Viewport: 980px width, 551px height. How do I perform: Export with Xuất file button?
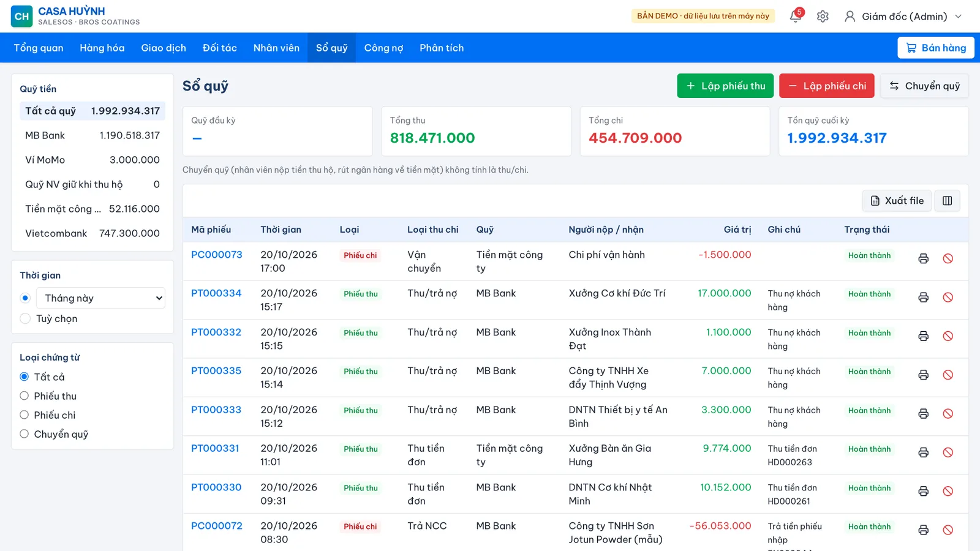click(x=897, y=201)
